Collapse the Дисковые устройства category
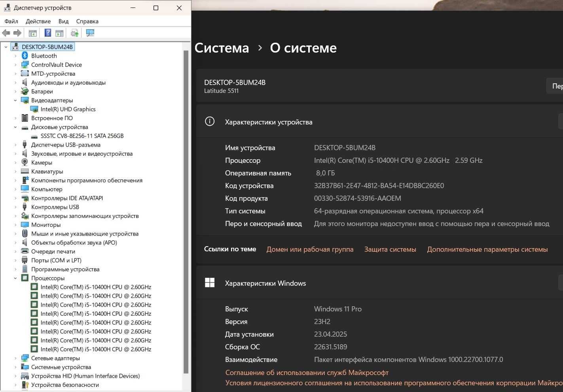 [x=15, y=127]
